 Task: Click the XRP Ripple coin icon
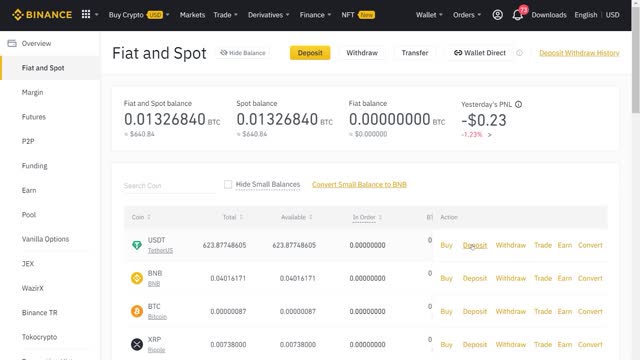[x=137, y=344]
